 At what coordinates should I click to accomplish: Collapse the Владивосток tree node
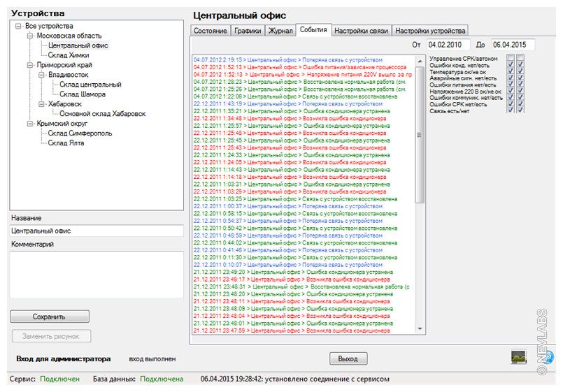[41, 74]
